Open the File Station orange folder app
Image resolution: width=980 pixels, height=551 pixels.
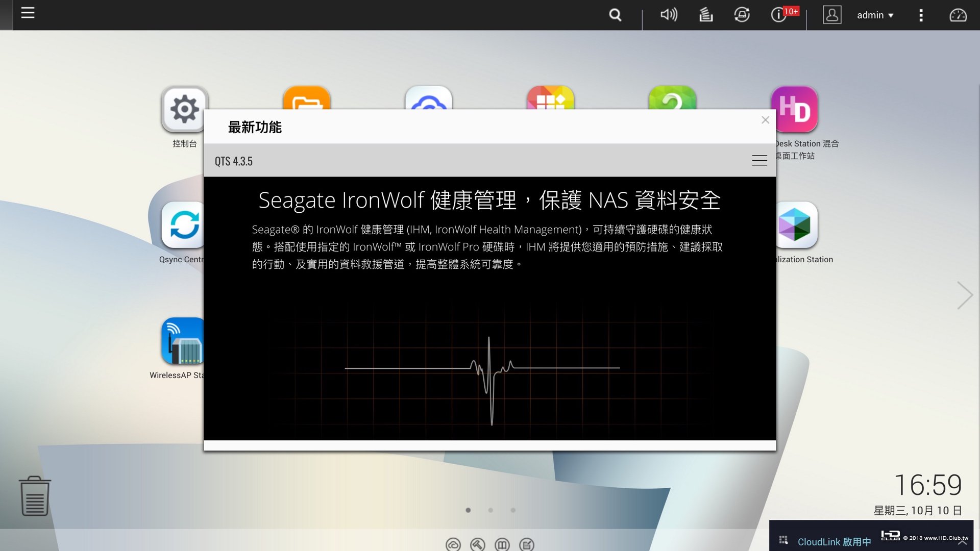point(307,98)
